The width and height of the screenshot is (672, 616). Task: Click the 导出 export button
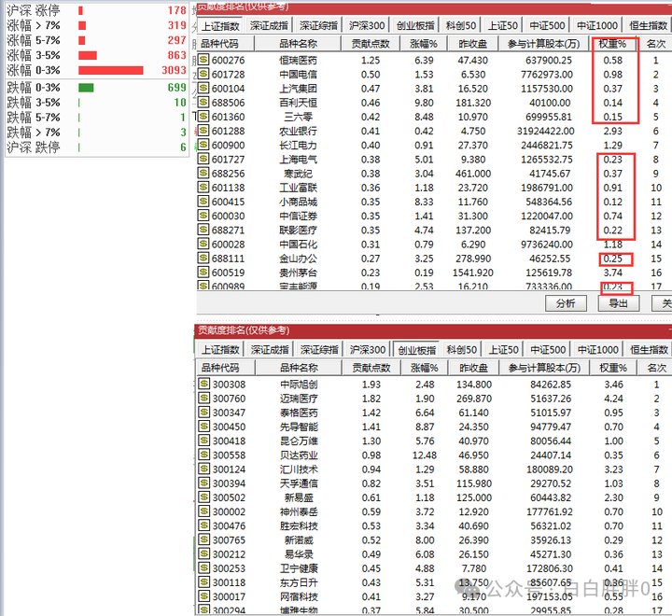coord(619,303)
